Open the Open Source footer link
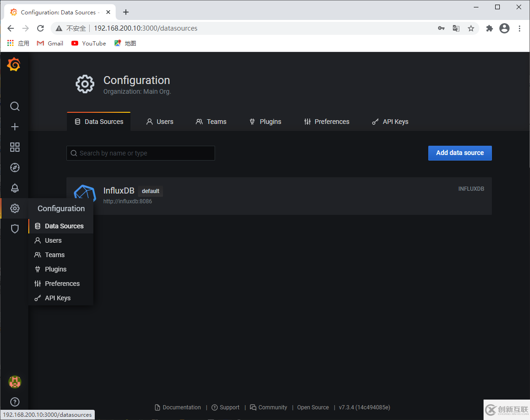Image resolution: width=530 pixels, height=420 pixels. click(x=313, y=407)
